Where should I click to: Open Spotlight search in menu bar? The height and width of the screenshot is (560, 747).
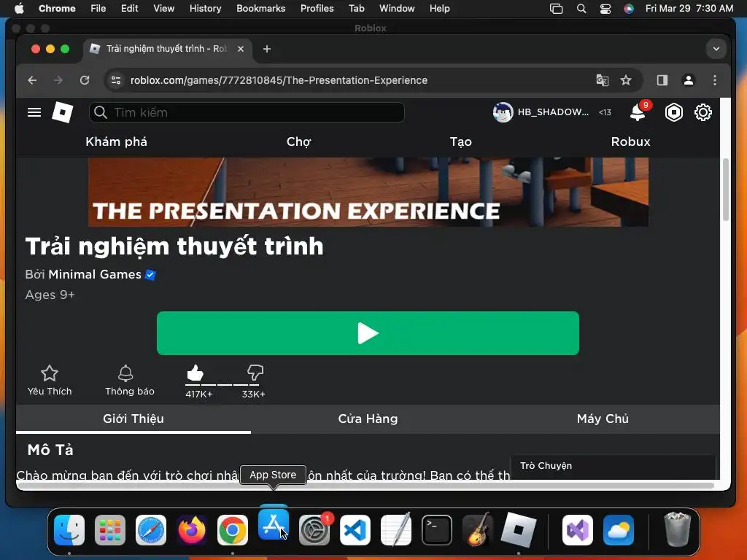(581, 9)
